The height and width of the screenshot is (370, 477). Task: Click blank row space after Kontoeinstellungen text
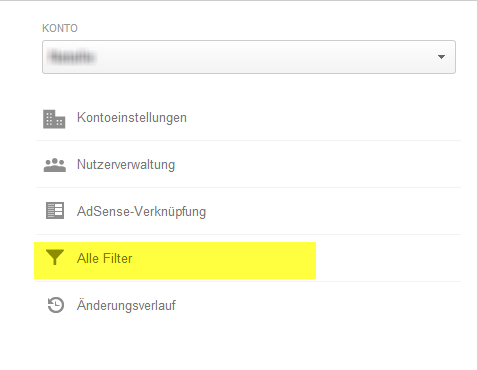pyautogui.click(x=323, y=118)
